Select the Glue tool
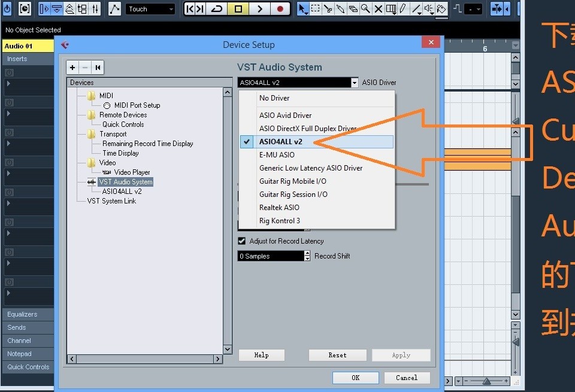Screen dimensions: 575x392 point(341,9)
